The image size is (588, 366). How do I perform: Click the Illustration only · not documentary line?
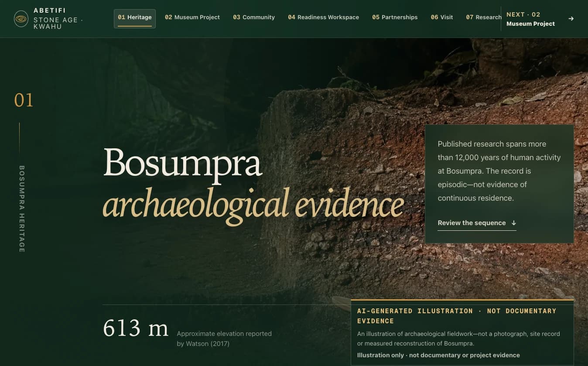[438, 355]
